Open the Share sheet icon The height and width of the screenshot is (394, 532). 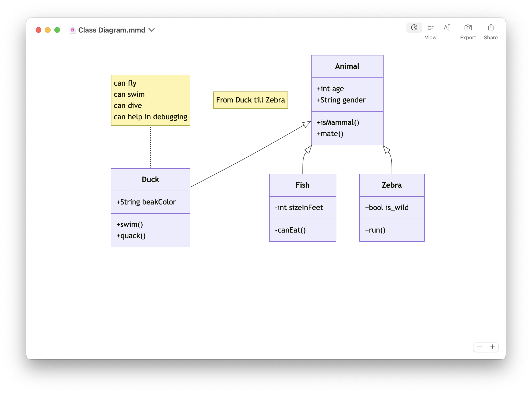coord(491,27)
